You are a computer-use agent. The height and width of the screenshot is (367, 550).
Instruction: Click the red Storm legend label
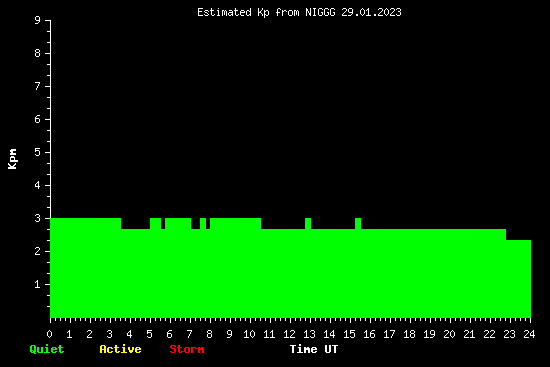[187, 349]
